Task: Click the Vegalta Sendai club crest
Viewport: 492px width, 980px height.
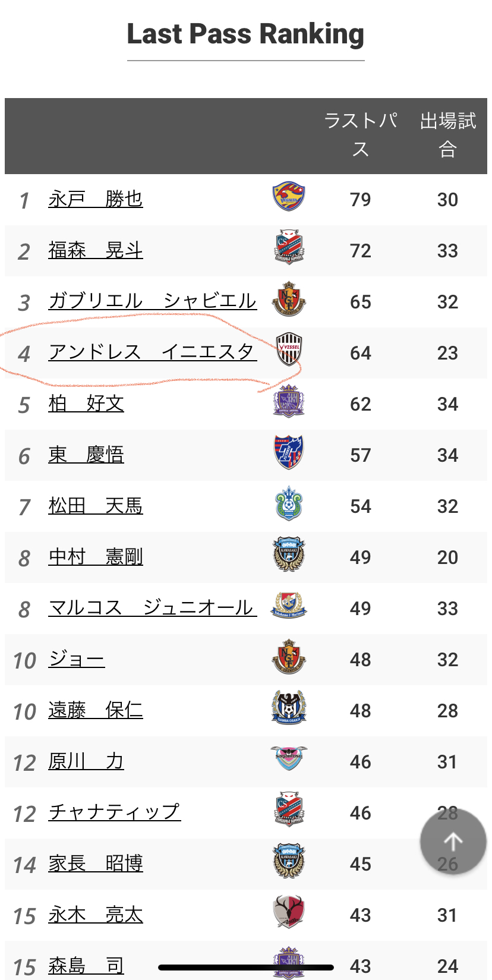Action: (x=289, y=197)
